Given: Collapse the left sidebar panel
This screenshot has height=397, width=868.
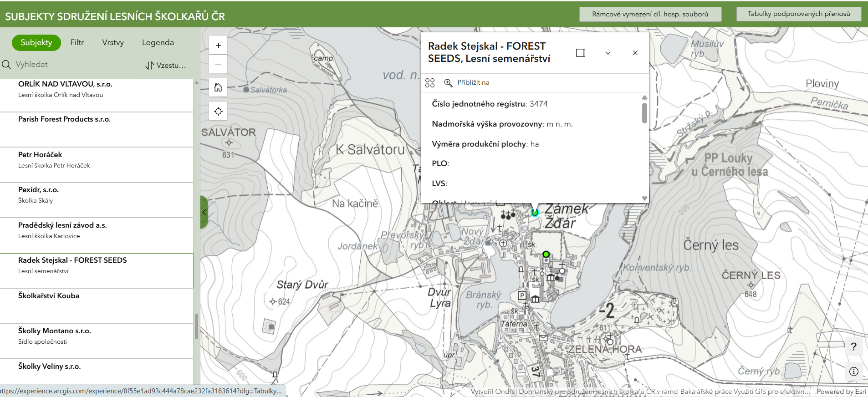Looking at the screenshot, I should point(204,212).
